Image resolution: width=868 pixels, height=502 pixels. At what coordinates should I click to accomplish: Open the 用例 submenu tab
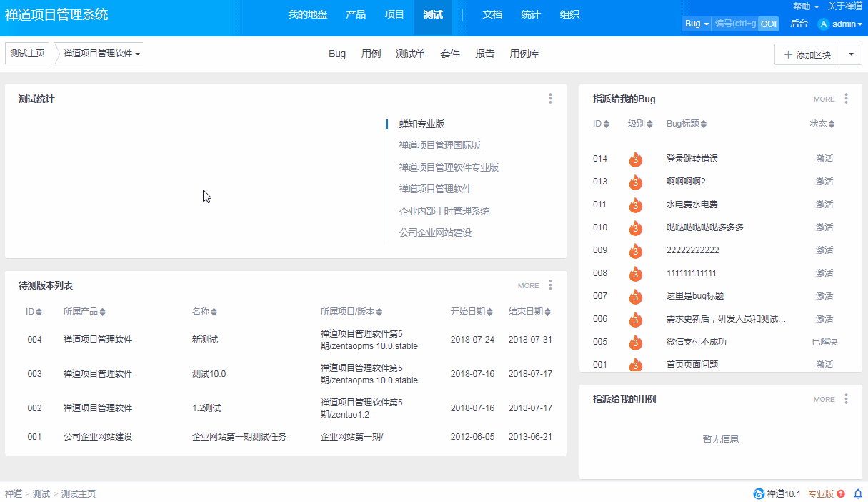pos(371,54)
